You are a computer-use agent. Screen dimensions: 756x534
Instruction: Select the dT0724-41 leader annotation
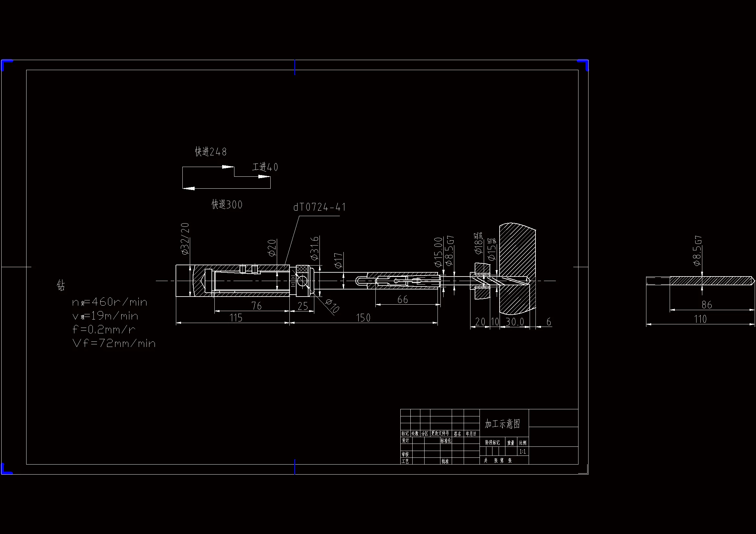[x=319, y=207]
